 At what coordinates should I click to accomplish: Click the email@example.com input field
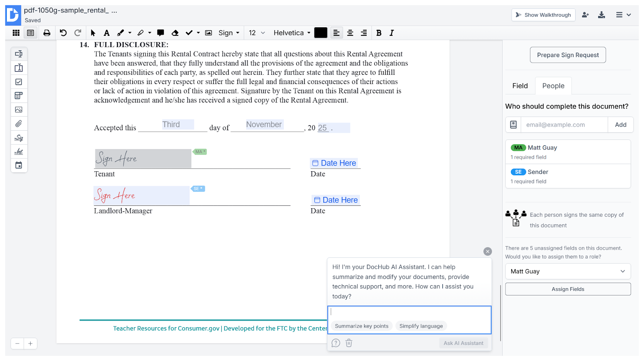click(564, 125)
